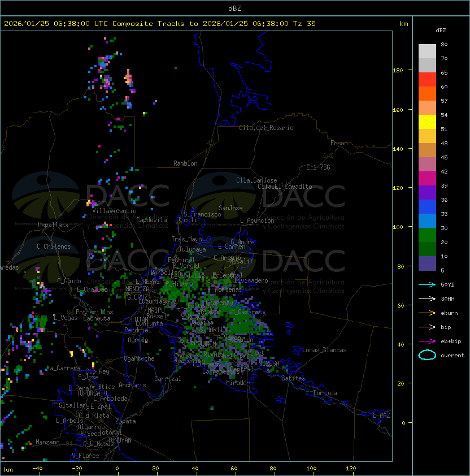Click the C_Guido map label
The image size is (470, 476).
point(69,281)
